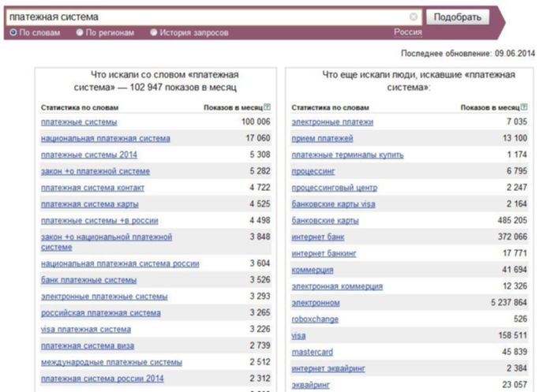Clear the search field with the X icon
543x392 pixels.
tap(413, 17)
